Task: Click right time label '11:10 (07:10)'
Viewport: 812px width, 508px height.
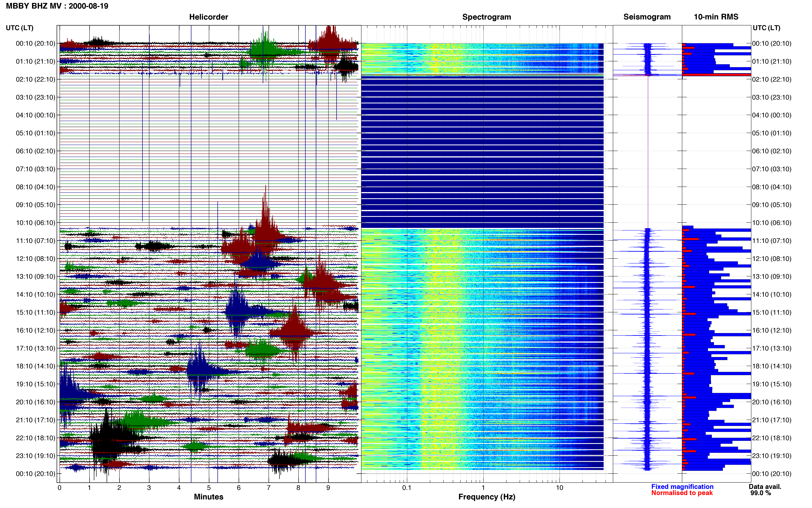Action: [x=772, y=240]
